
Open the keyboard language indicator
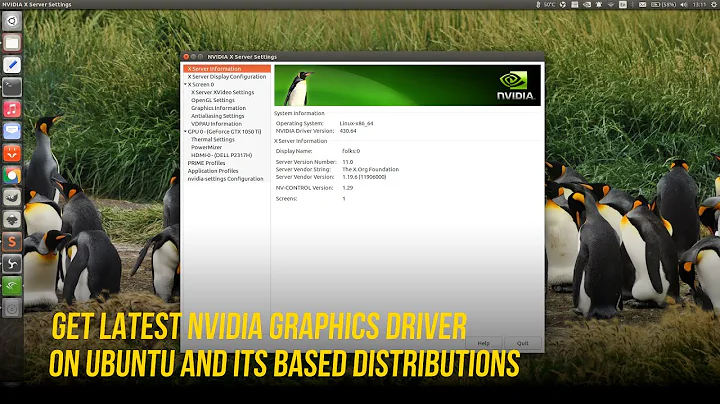[623, 5]
